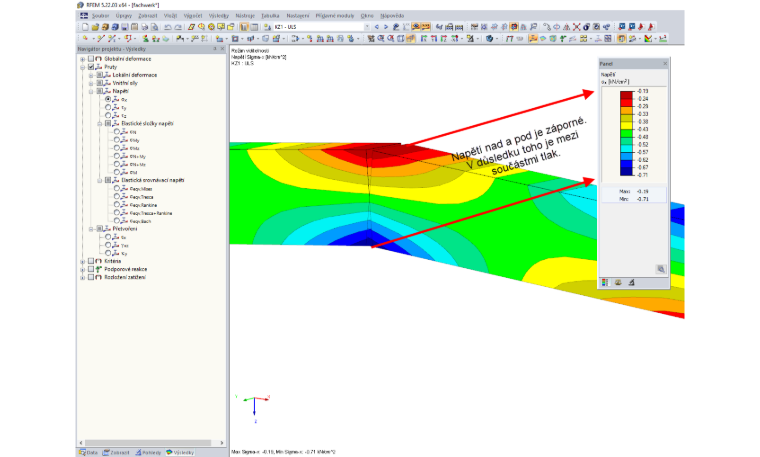
Task: Click the print preview toolbar icon
Action: [x=154, y=27]
